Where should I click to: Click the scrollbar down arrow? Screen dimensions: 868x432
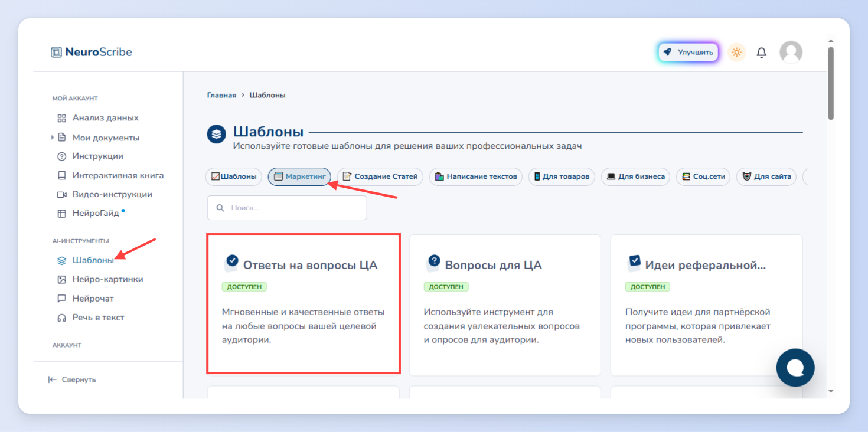[831, 391]
